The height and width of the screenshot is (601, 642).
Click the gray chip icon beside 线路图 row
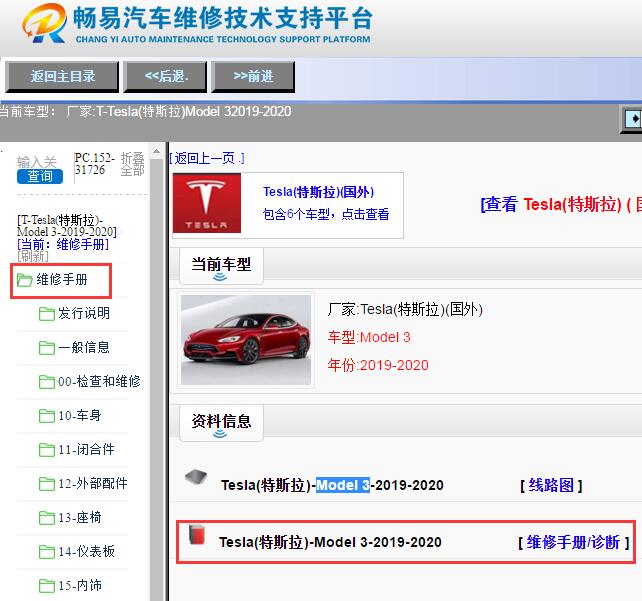pyautogui.click(x=196, y=477)
